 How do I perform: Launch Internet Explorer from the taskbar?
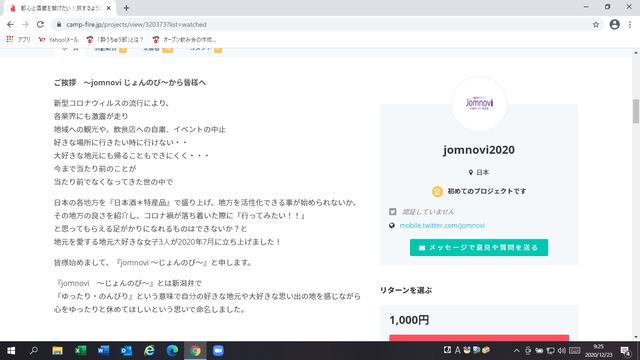[149, 351]
